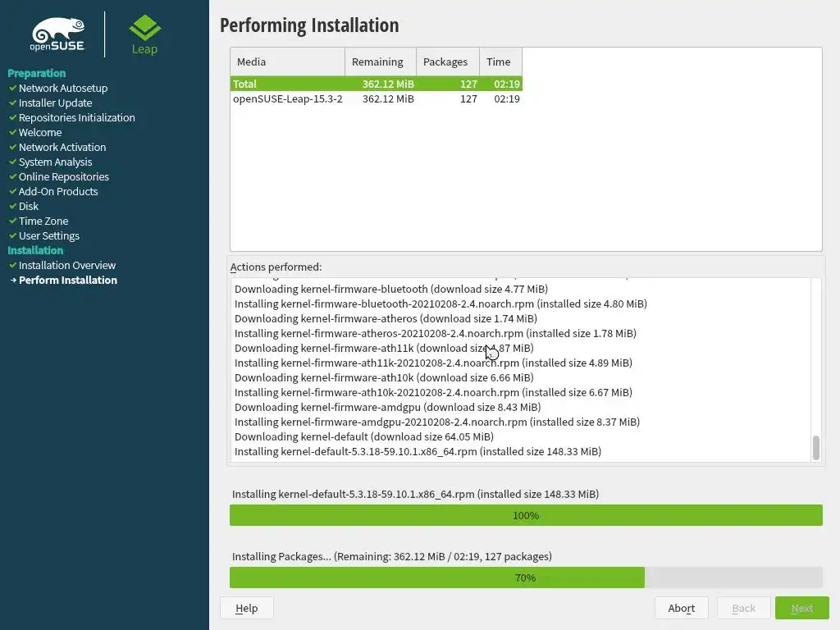The image size is (840, 630).
Task: Click log line Downloading kernel-firmware-amdgpu
Action: [388, 407]
